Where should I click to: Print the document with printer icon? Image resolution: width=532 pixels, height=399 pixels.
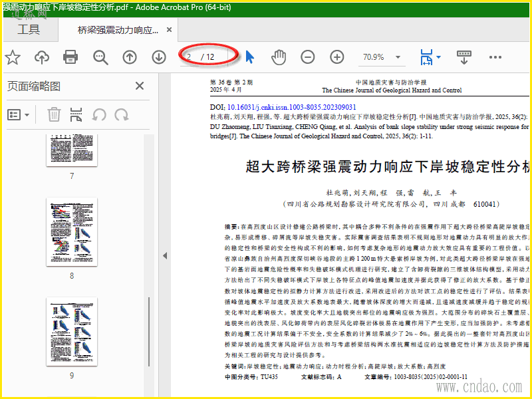[x=70, y=57]
